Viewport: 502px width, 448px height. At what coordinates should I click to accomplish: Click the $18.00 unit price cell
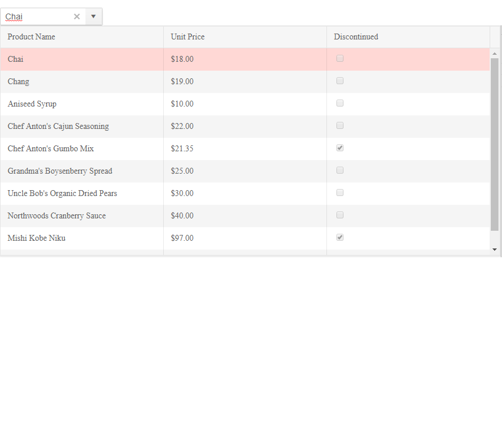pos(245,59)
